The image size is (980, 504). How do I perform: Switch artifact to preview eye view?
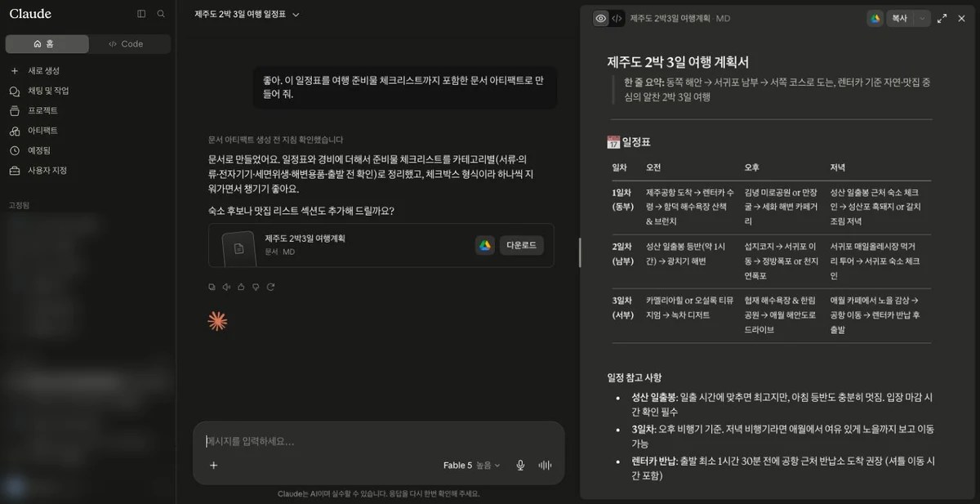click(601, 18)
